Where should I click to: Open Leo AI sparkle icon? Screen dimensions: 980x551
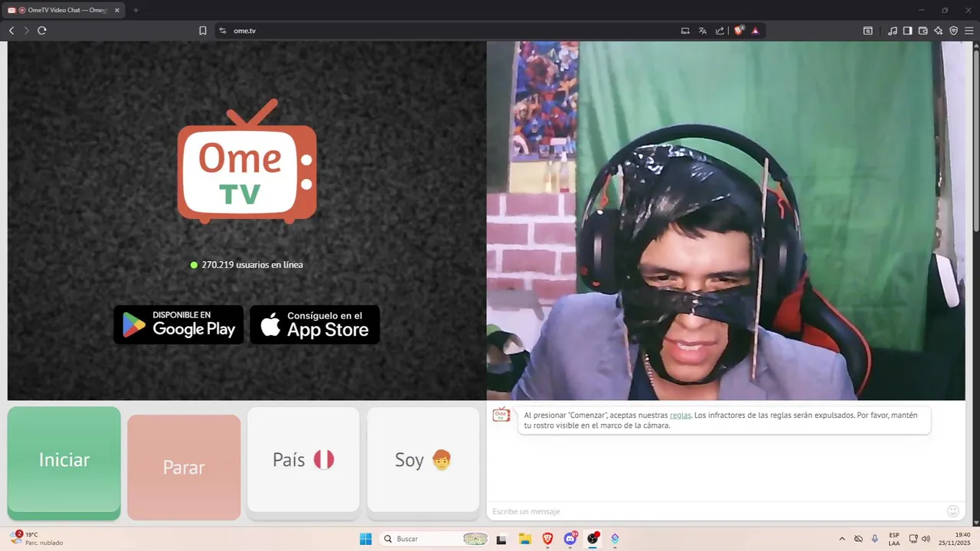(x=939, y=31)
